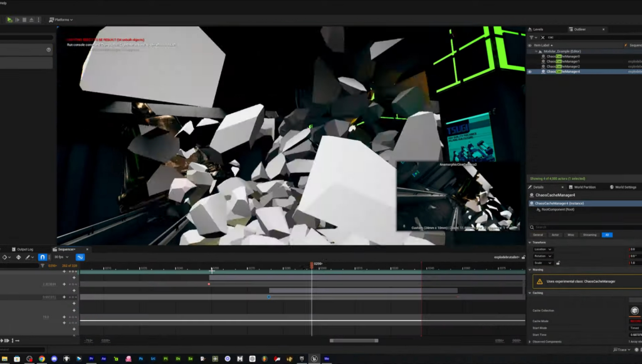Switch to the World Partition tab
Image resolution: width=642 pixels, height=364 pixels.
coord(584,187)
